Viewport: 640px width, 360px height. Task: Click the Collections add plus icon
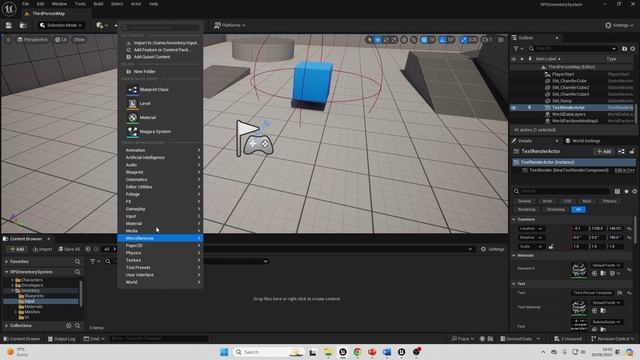(69, 325)
